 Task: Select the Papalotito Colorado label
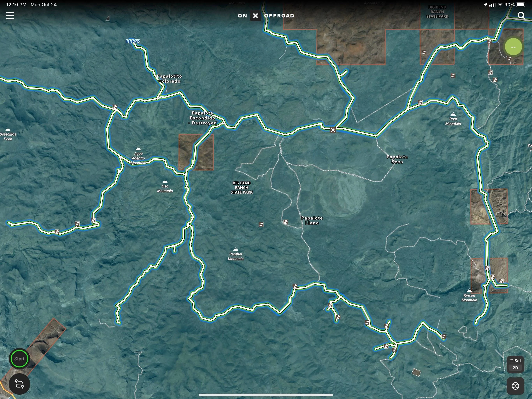pos(169,79)
